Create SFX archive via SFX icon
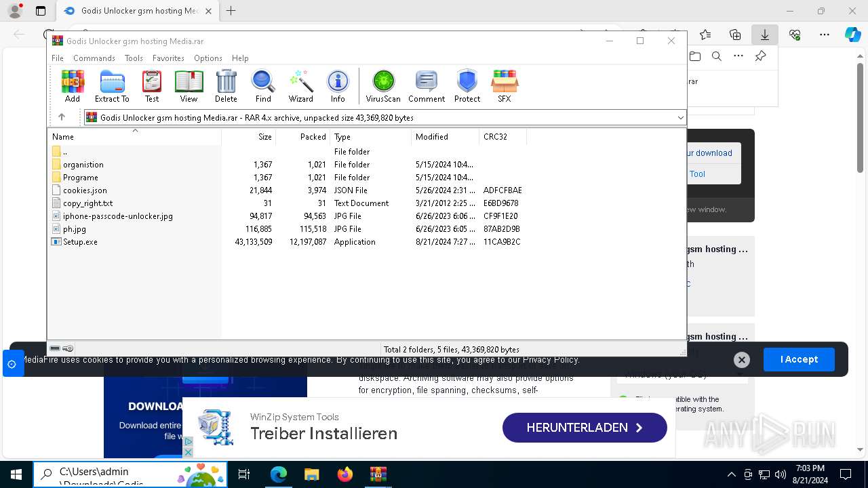Image resolution: width=868 pixels, height=488 pixels. [x=504, y=86]
